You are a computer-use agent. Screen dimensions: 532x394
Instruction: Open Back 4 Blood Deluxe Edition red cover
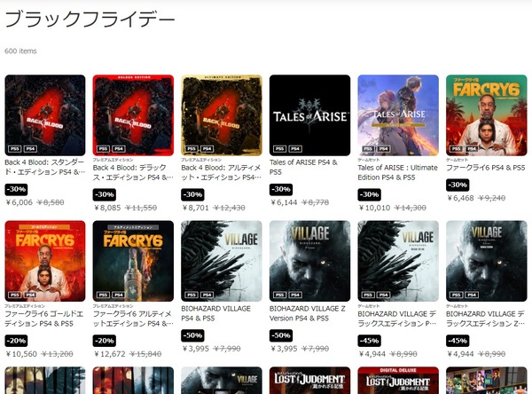pyautogui.click(x=133, y=115)
